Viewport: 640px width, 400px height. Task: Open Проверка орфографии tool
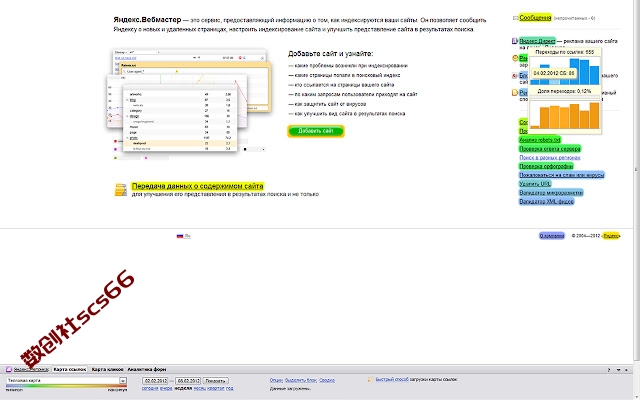546,166
